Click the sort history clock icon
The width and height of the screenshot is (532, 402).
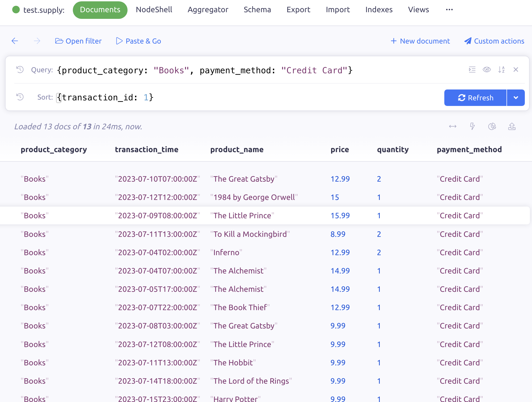20,97
